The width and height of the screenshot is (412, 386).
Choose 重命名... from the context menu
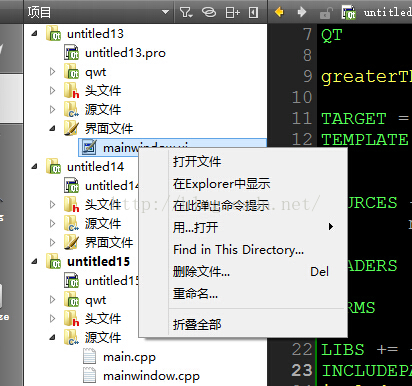pos(243,294)
